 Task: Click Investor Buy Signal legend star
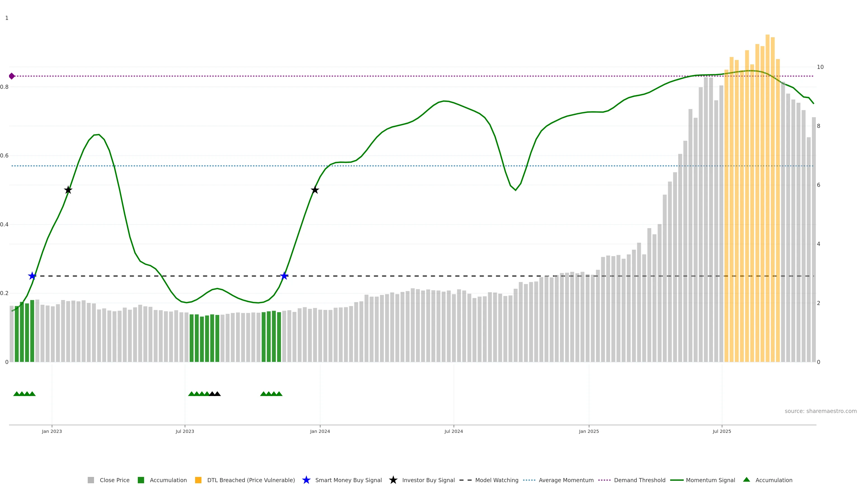393,480
